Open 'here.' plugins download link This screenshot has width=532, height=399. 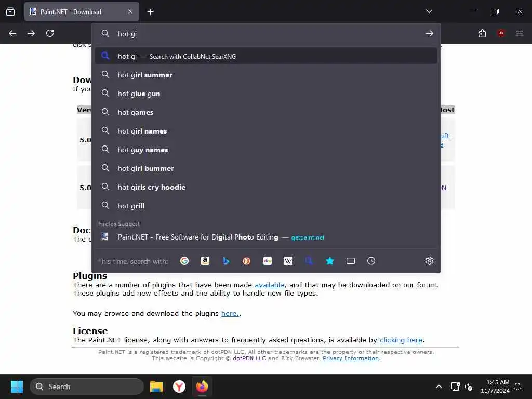tap(230, 313)
